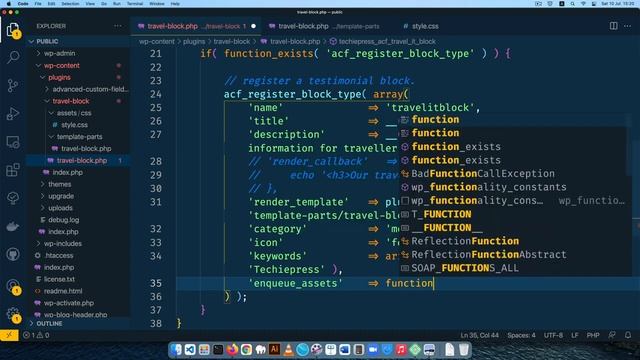The image size is (640, 360).
Task: Open the Remote Explorer view
Action: click(13, 142)
